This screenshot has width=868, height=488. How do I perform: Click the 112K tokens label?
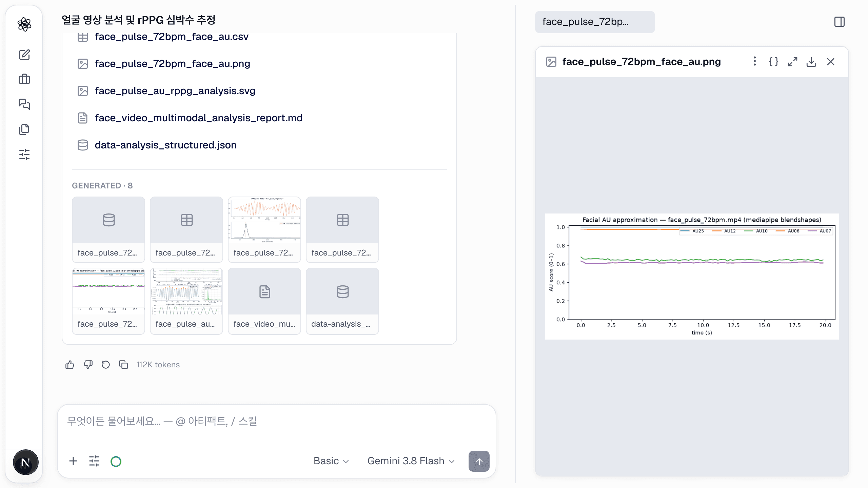point(158,365)
